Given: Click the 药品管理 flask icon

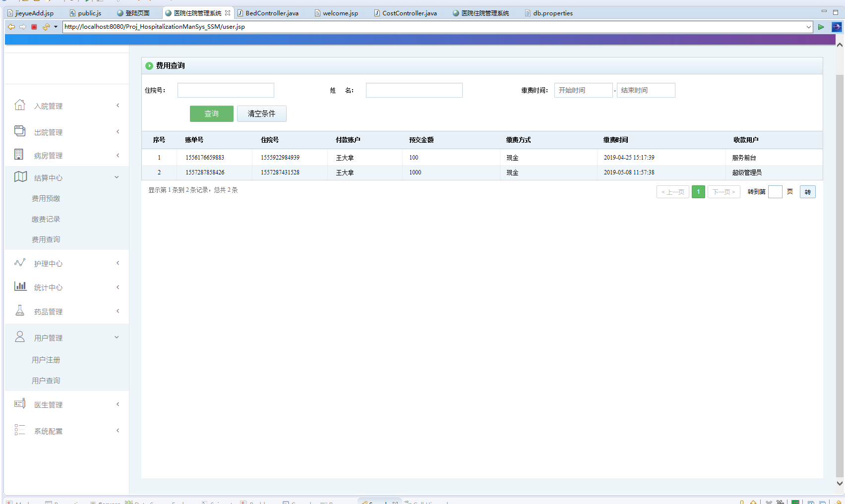Looking at the screenshot, I should [20, 311].
